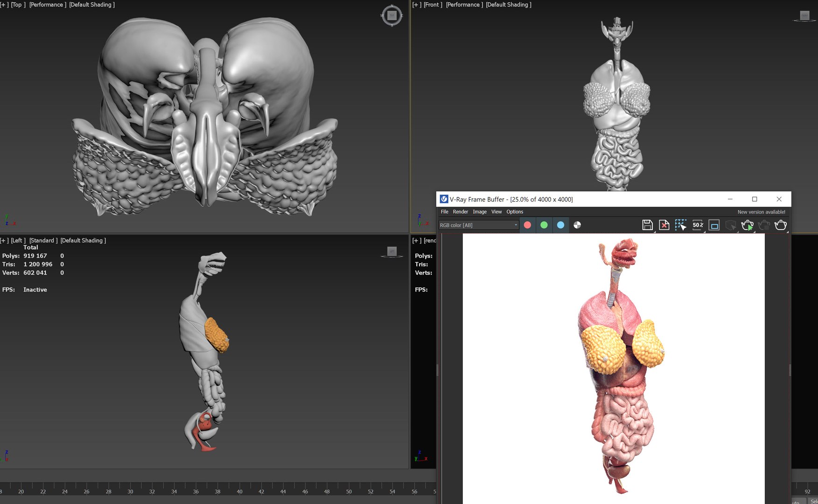Click the stop rendering teapot icon
818x504 pixels.
point(764,225)
